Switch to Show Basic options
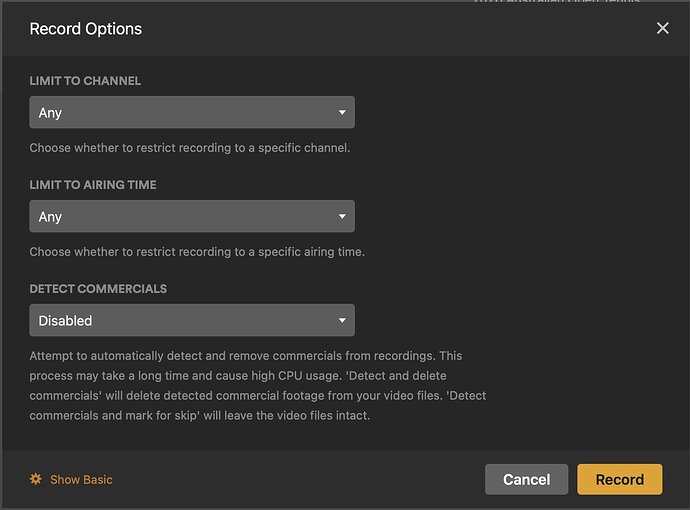The height and width of the screenshot is (510, 690). [81, 480]
